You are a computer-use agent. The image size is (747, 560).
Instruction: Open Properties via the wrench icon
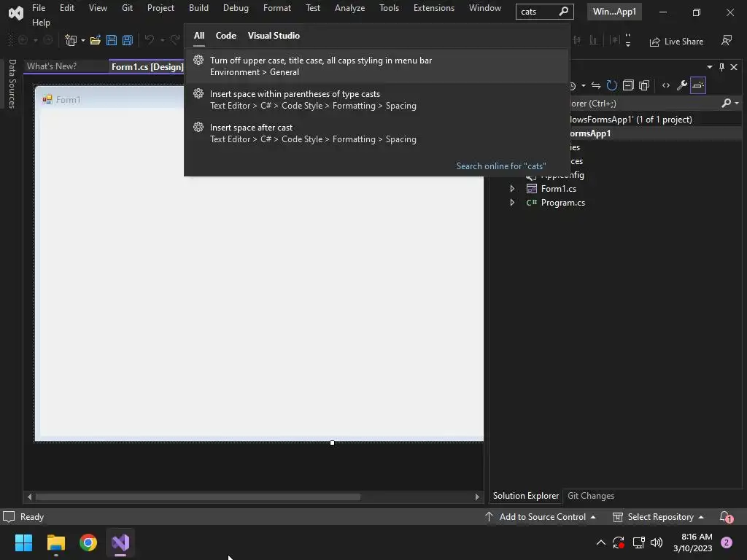682,85
